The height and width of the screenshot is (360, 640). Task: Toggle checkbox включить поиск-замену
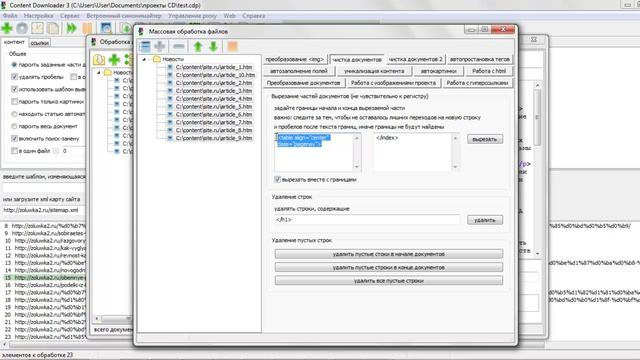(x=14, y=138)
